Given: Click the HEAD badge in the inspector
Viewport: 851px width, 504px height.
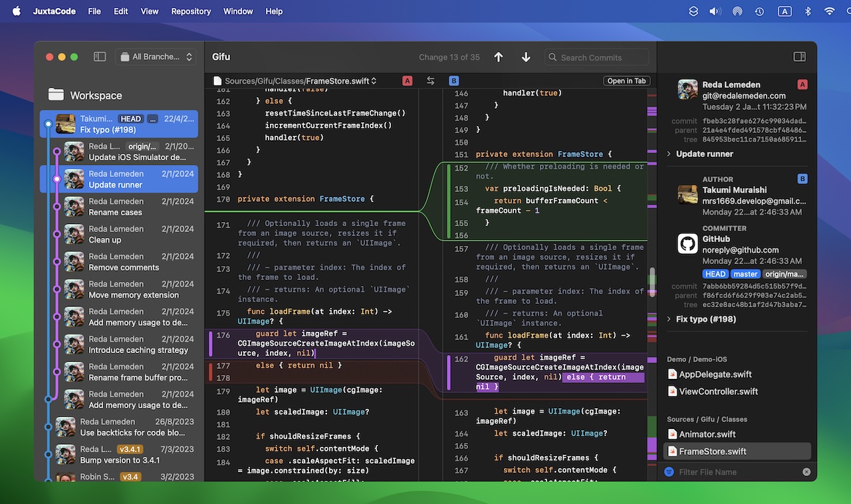Looking at the screenshot, I should pos(715,274).
